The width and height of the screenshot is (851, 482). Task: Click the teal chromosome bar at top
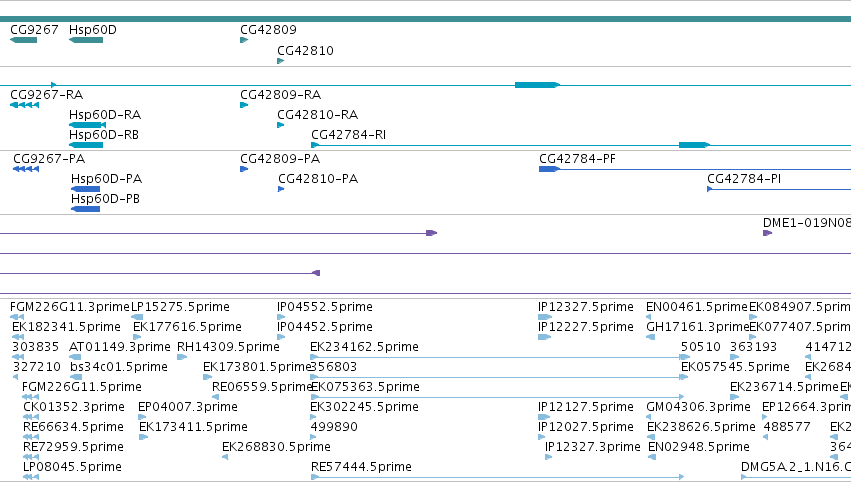pyautogui.click(x=426, y=19)
